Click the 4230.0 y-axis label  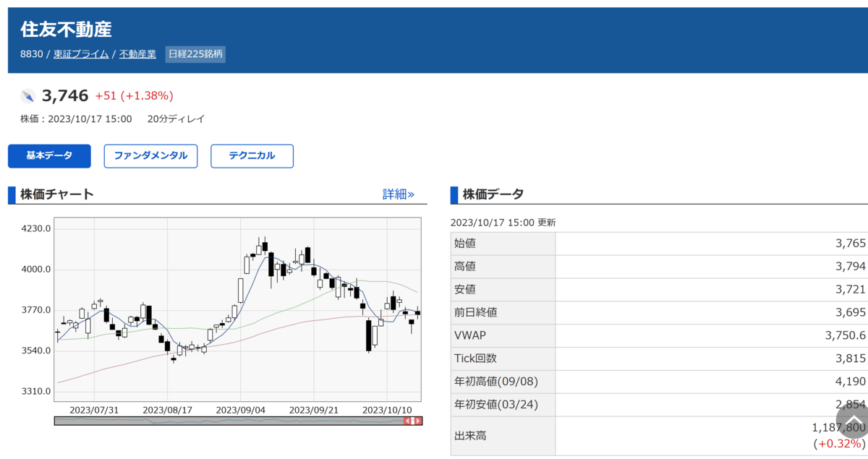(38, 228)
